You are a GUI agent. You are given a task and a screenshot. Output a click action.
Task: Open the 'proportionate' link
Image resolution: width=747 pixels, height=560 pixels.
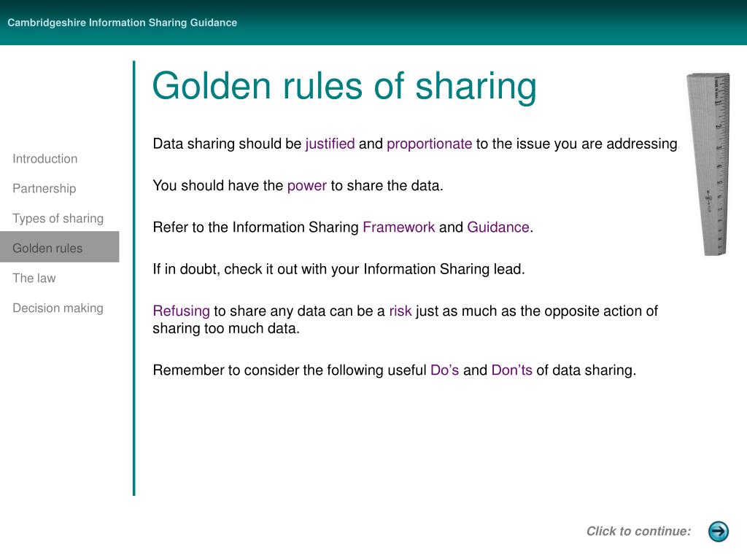(429, 144)
